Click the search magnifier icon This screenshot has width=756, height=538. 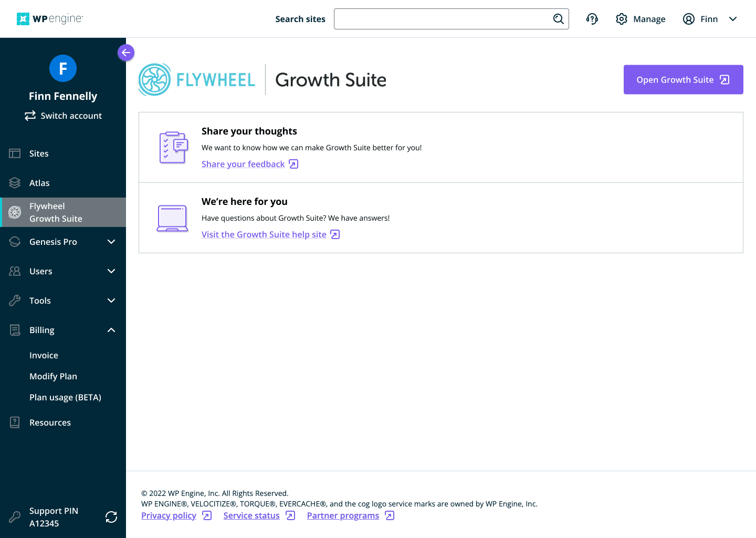[558, 19]
